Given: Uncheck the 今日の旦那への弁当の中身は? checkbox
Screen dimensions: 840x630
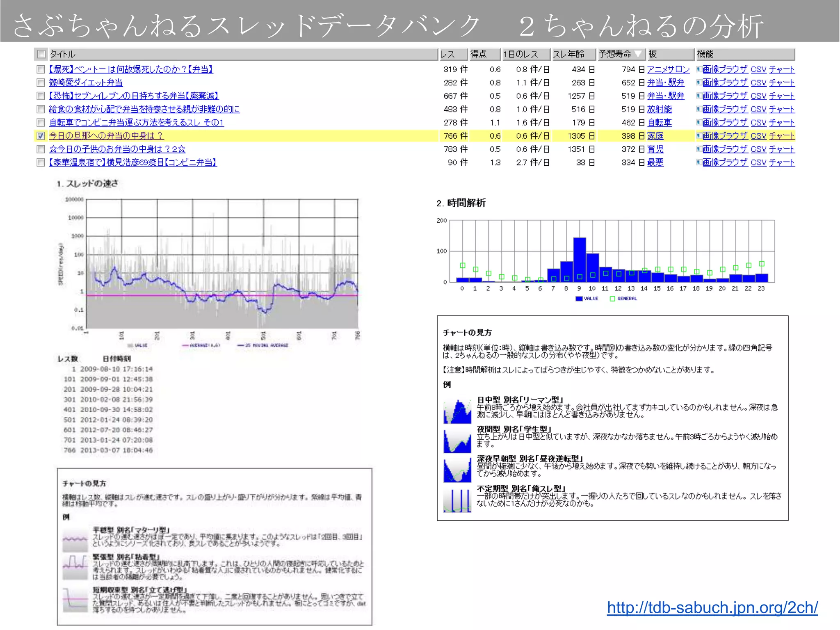Looking at the screenshot, I should [x=41, y=136].
